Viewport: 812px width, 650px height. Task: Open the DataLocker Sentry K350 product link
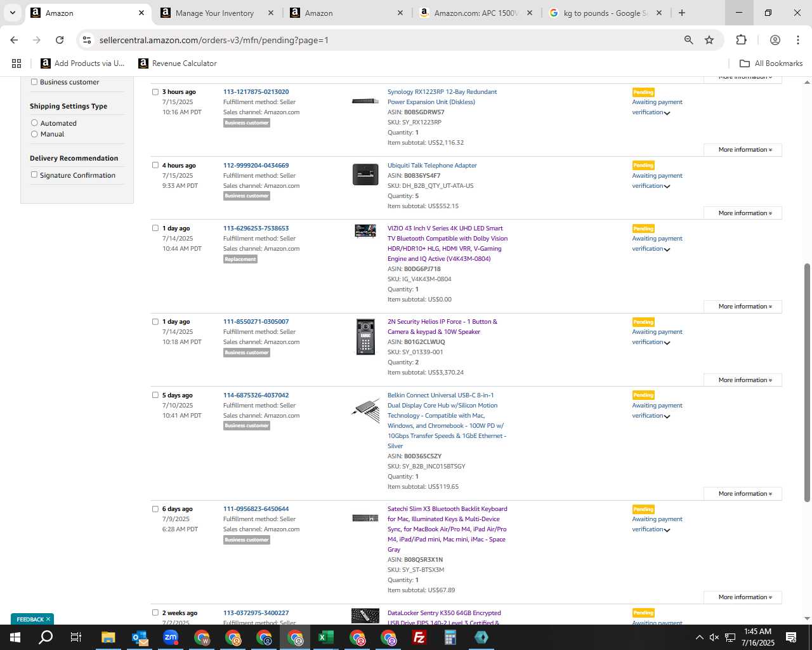tap(444, 618)
